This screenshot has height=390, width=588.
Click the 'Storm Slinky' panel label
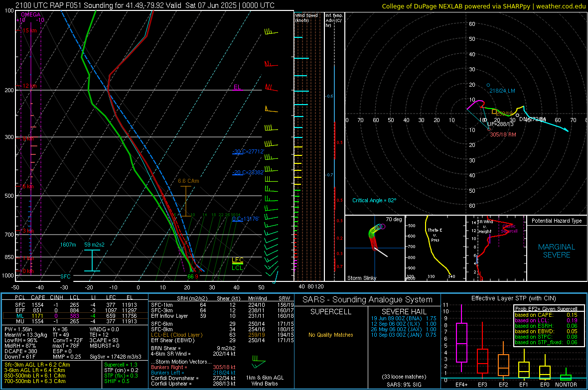pos(362,278)
